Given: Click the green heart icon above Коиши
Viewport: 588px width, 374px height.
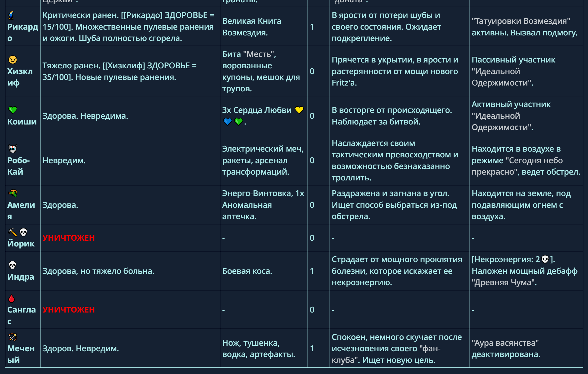Looking at the screenshot, I should [13, 110].
